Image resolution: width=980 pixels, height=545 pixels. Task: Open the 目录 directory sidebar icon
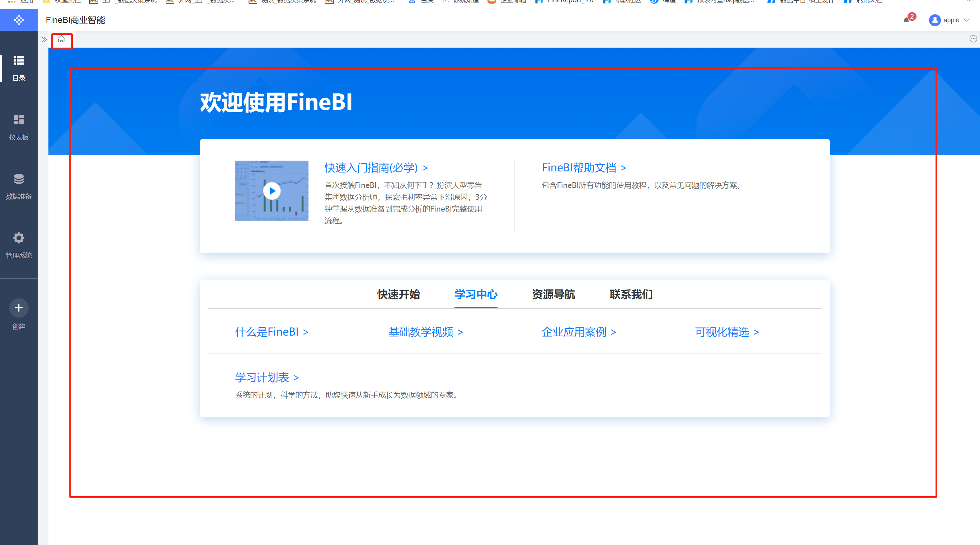[19, 61]
